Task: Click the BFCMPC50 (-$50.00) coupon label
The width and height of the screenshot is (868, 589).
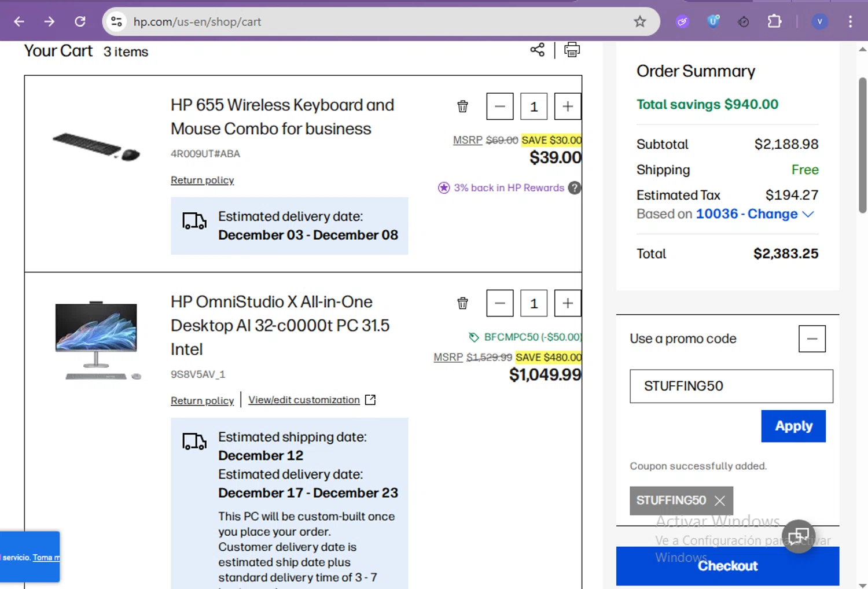Action: click(532, 337)
